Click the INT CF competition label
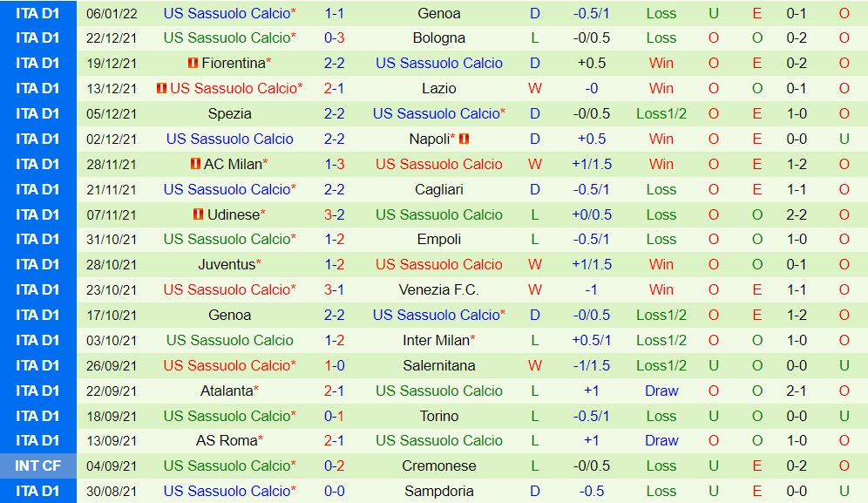Image resolution: width=868 pixels, height=503 pixels. [x=38, y=466]
